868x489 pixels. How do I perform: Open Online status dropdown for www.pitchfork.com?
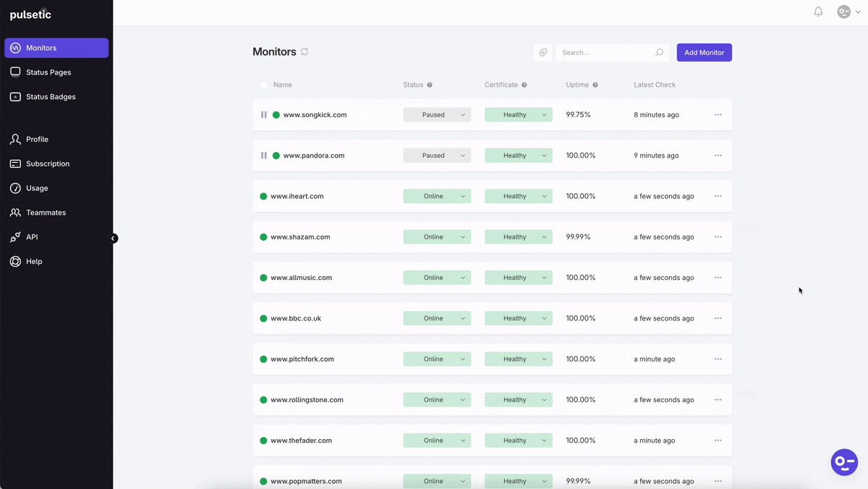(437, 359)
